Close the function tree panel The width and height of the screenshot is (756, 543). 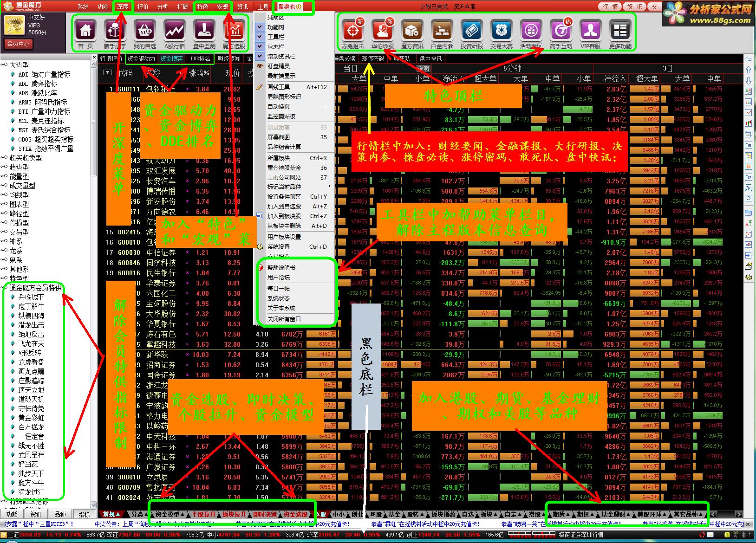pos(94,58)
